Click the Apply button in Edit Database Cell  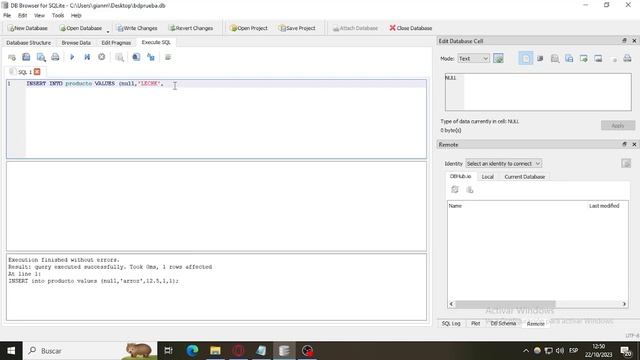[x=618, y=125]
